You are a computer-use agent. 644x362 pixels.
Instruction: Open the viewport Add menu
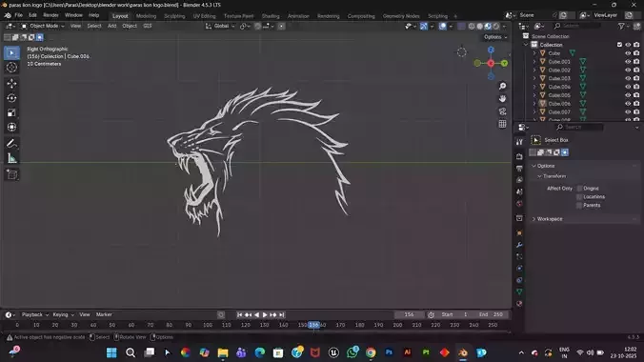point(111,26)
